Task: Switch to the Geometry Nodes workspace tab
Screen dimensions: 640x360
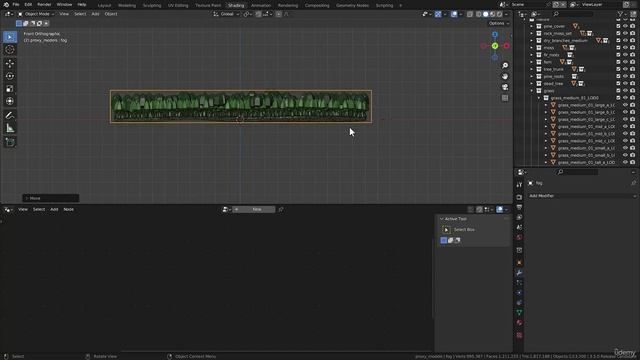Action: tap(352, 5)
